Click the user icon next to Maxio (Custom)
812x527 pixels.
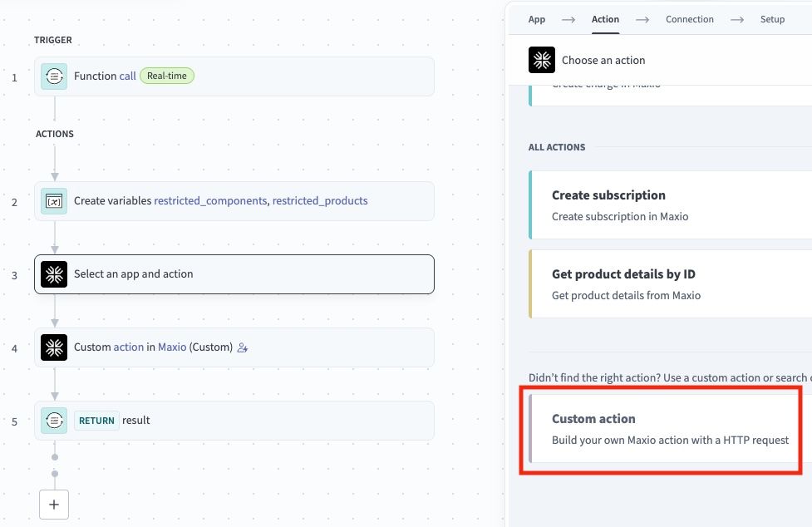[243, 348]
